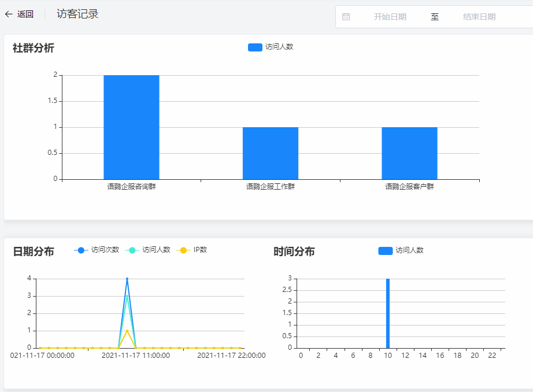Click the 语鹦企服咨询群 bar
The width and height of the screenshot is (533, 392).
click(131, 127)
